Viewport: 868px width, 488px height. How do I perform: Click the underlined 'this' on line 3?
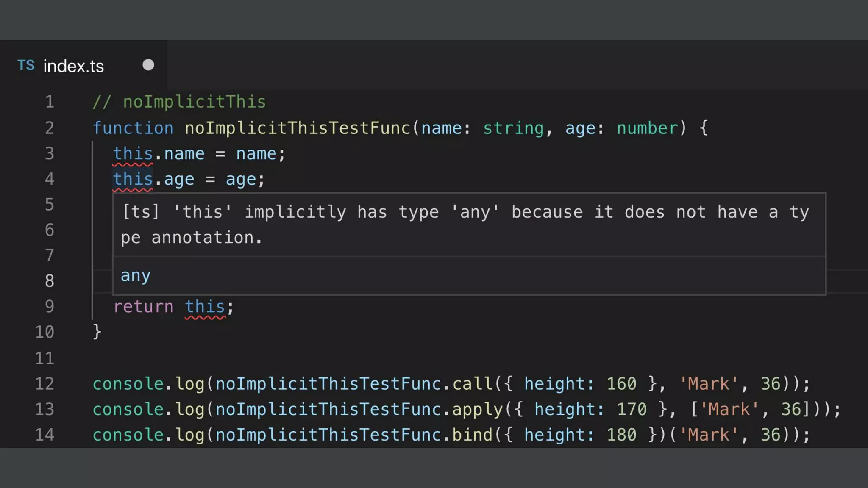133,154
